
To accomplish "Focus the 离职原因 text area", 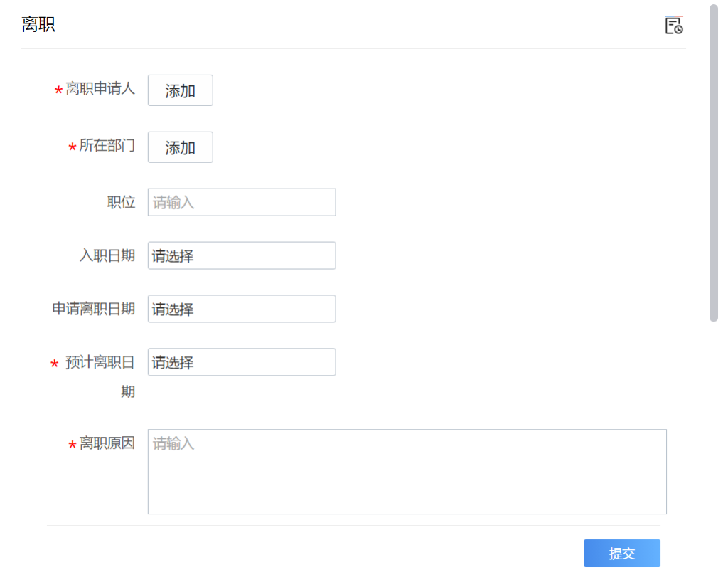I will pyautogui.click(x=407, y=472).
